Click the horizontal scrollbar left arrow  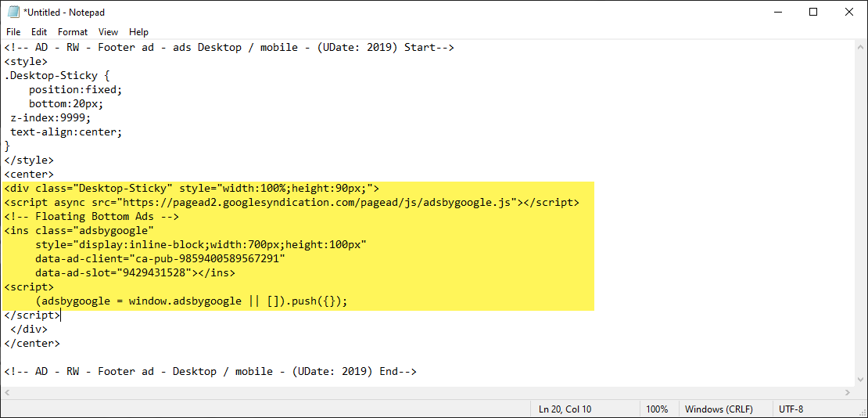coord(6,392)
